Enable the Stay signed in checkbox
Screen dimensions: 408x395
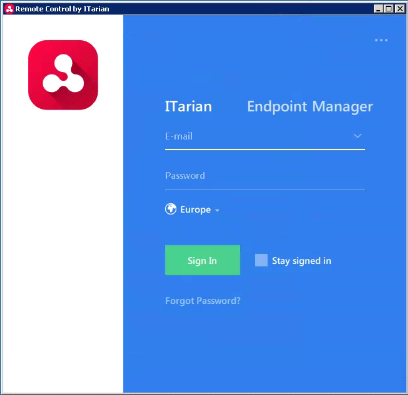[261, 260]
